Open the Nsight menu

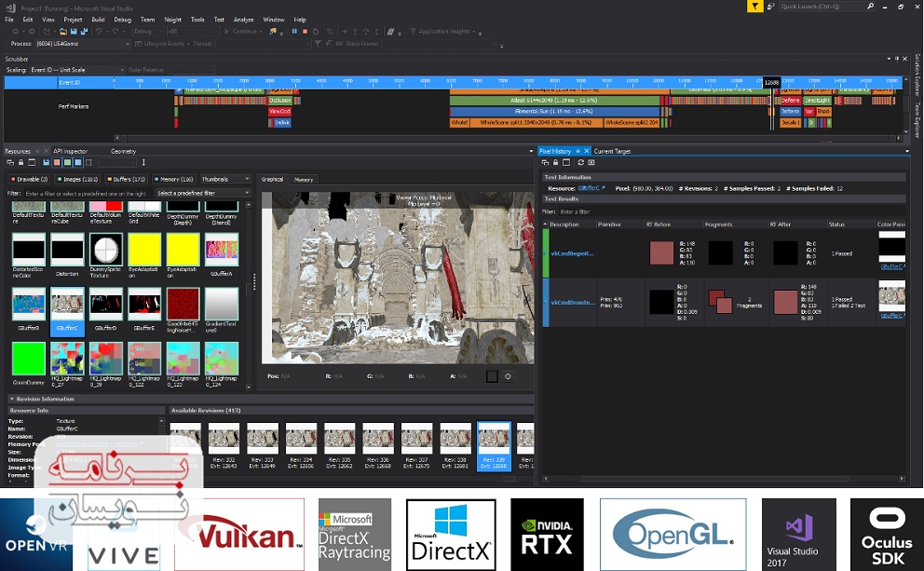tap(172, 19)
